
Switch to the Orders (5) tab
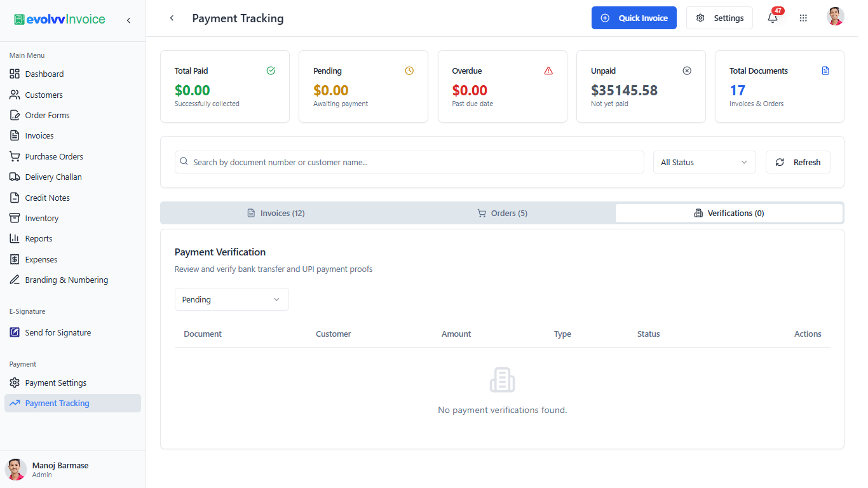(502, 213)
